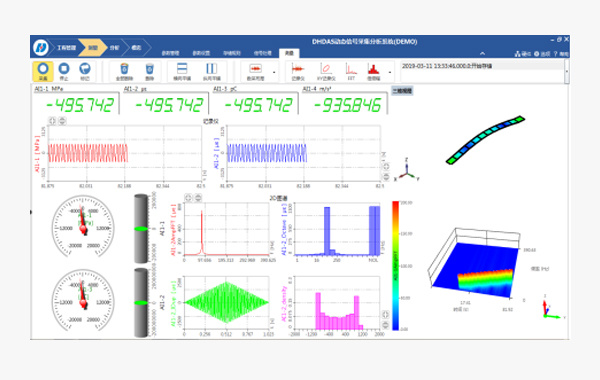Click second zoom icon above red recorder chart
Screen dimensions: 600x380
[62, 121]
